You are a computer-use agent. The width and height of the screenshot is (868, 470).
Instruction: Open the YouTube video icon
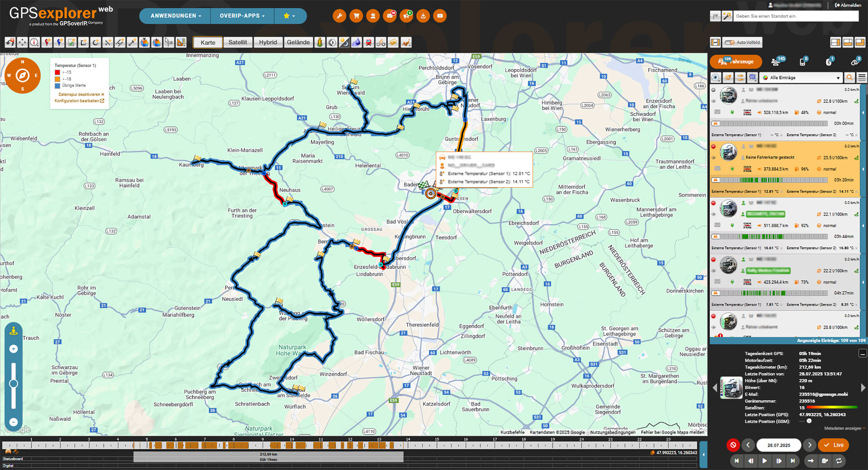[x=440, y=16]
